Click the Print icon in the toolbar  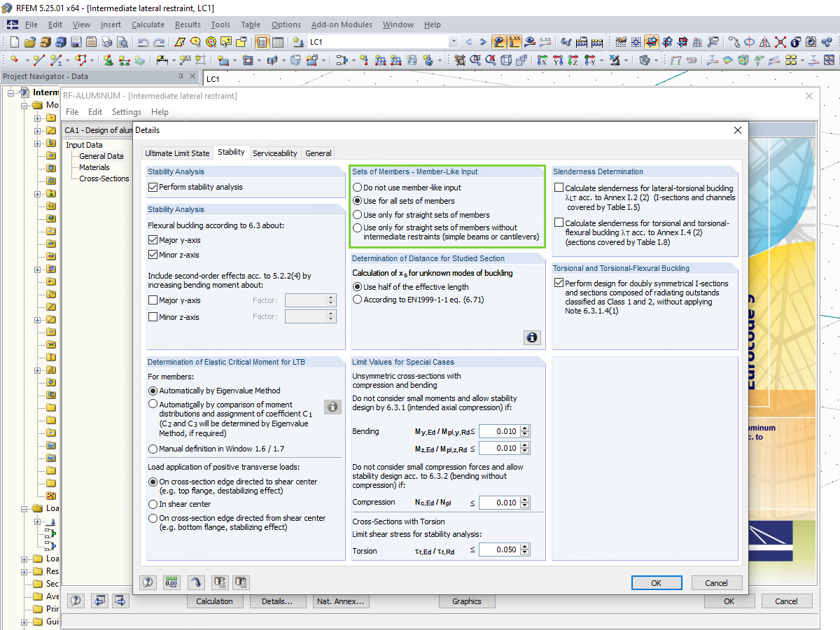[x=106, y=41]
